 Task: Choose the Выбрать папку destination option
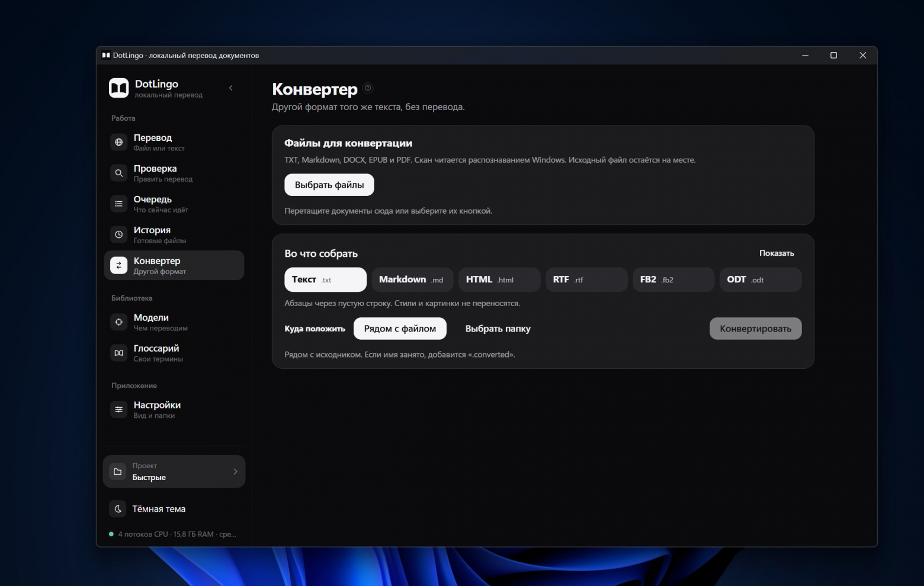(498, 329)
